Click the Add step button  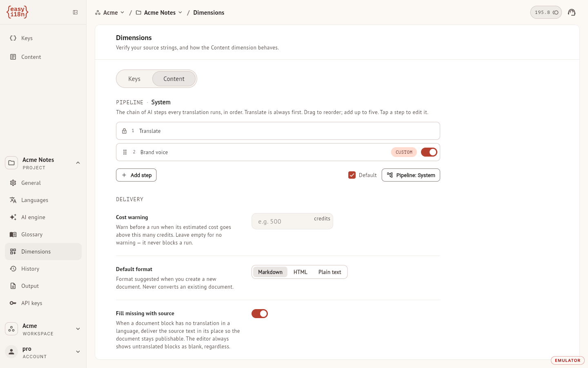pyautogui.click(x=136, y=175)
